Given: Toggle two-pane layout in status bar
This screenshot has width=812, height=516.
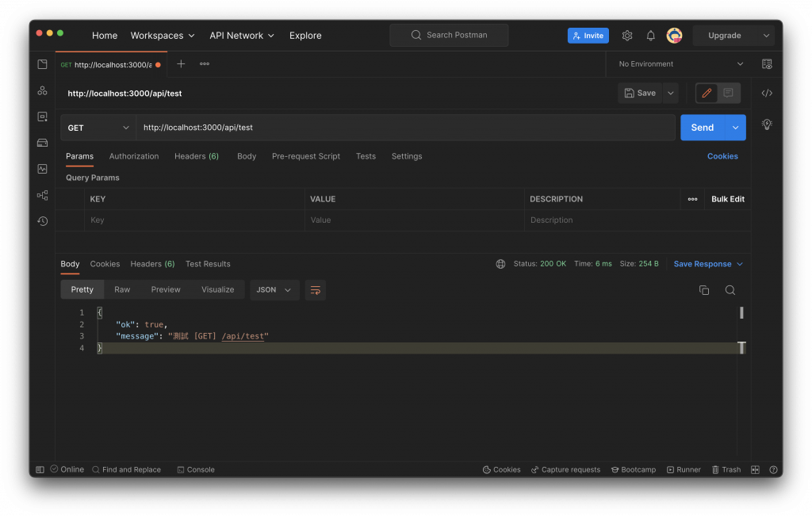Looking at the screenshot, I should point(755,469).
